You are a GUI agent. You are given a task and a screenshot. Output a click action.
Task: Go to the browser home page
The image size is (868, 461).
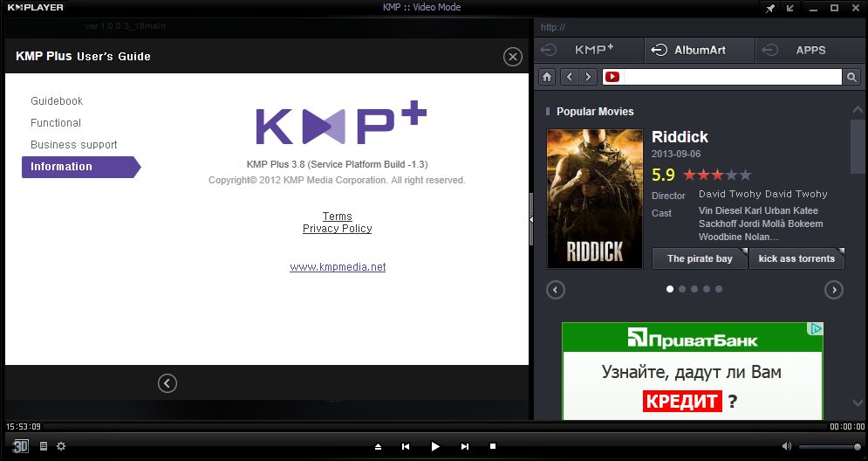pyautogui.click(x=547, y=77)
